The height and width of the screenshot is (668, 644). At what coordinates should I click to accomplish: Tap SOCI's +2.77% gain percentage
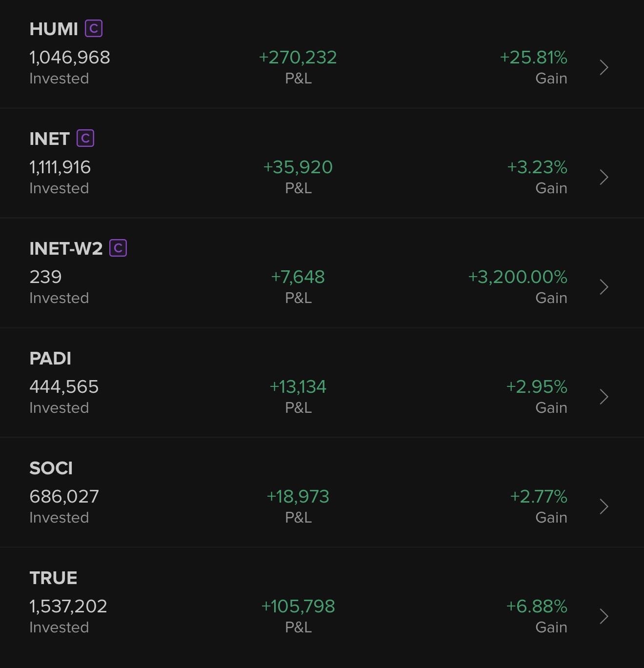[539, 497]
